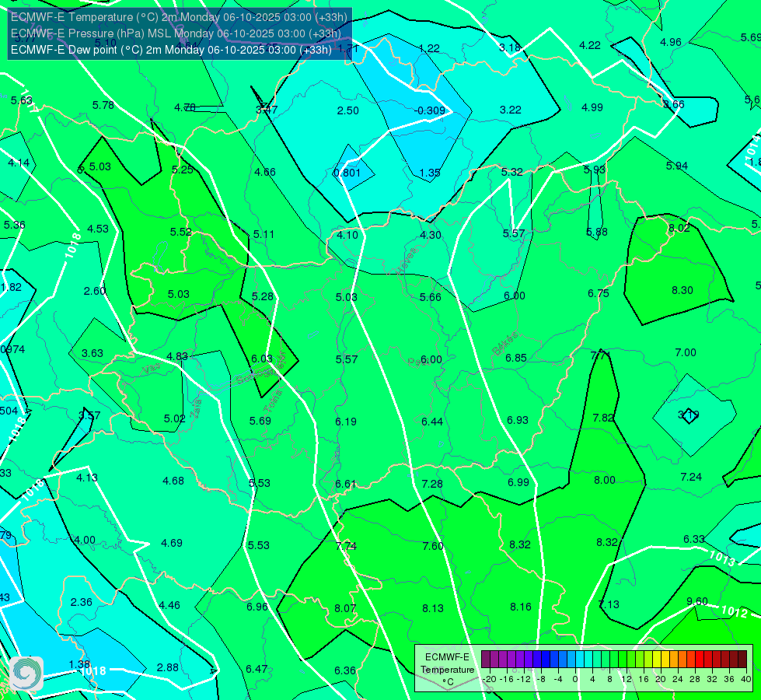Click the 3.22 temperature value
761x700 pixels.
tap(511, 110)
